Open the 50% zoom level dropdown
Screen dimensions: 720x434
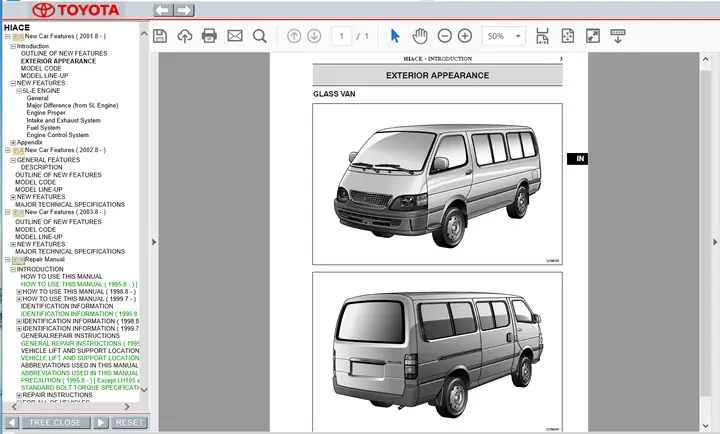(x=504, y=36)
